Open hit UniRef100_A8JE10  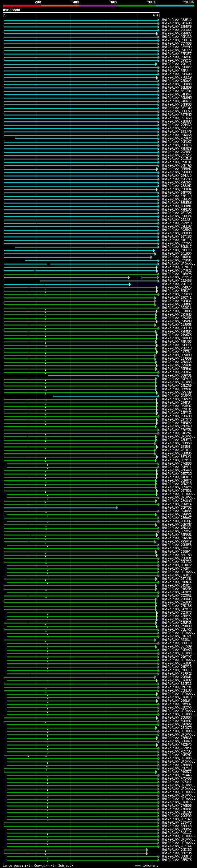[x=177, y=20]
